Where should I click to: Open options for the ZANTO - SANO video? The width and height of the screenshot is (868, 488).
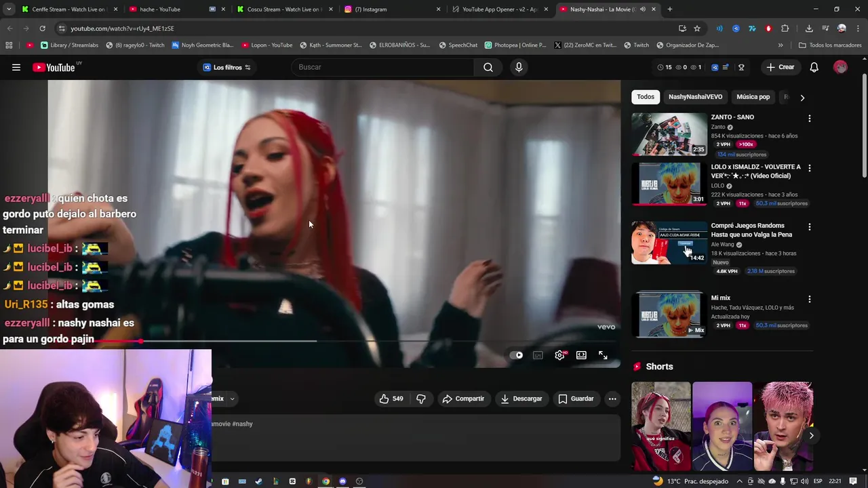(809, 119)
